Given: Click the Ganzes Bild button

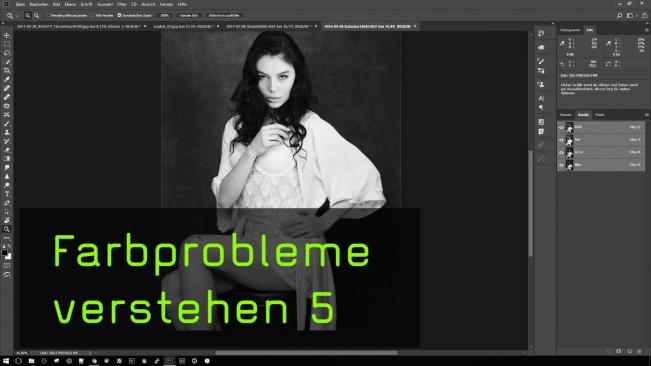Looking at the screenshot, I should point(189,15).
